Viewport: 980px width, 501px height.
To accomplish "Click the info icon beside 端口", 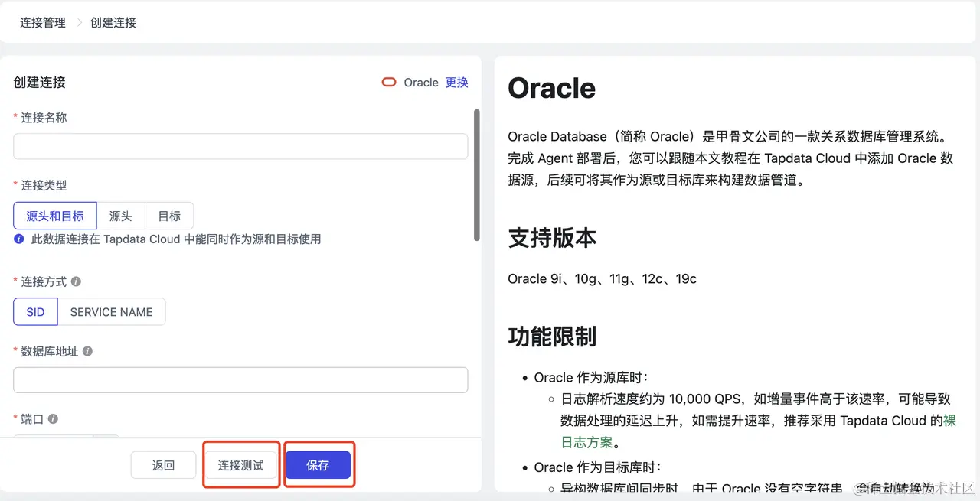I will click(x=53, y=419).
